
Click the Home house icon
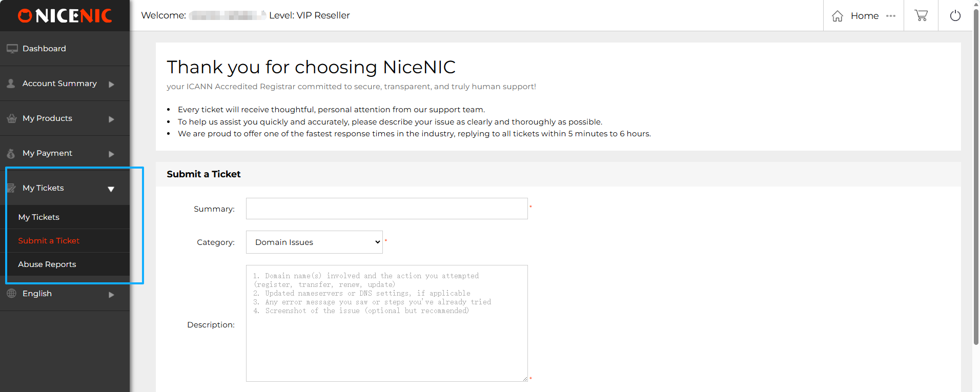coord(837,16)
